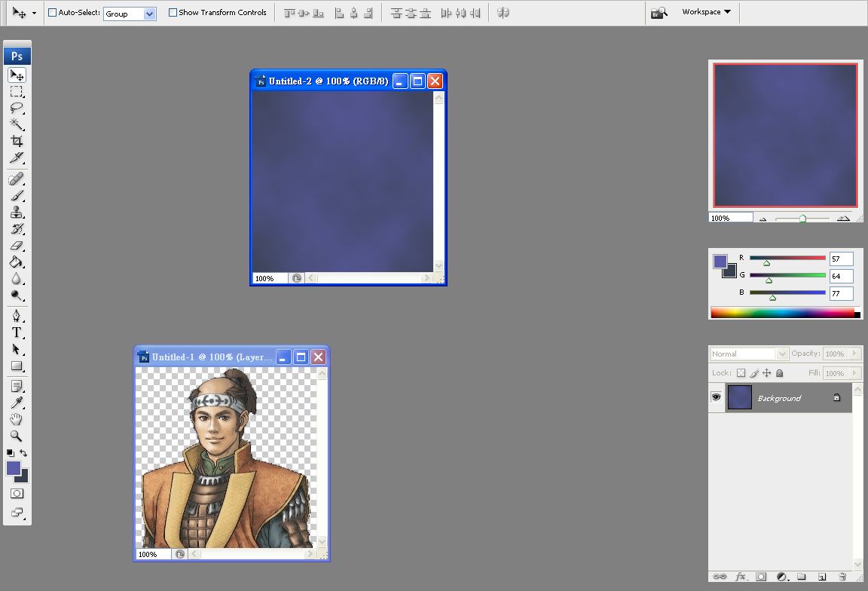Toggle lock all
The image size is (868, 591).
click(x=779, y=373)
